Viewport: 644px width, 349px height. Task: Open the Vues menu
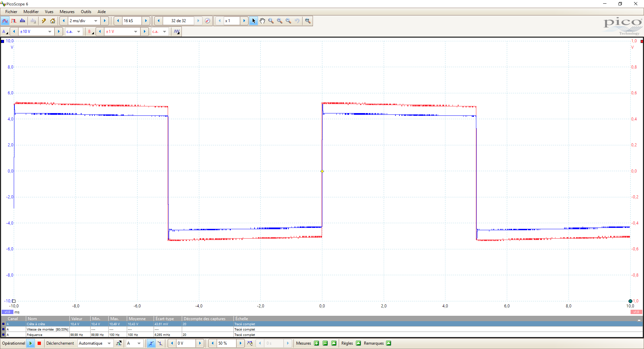click(x=49, y=12)
